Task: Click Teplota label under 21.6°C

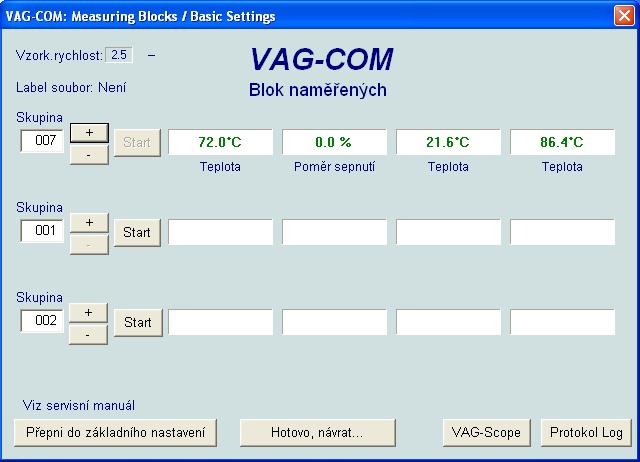Action: (448, 167)
